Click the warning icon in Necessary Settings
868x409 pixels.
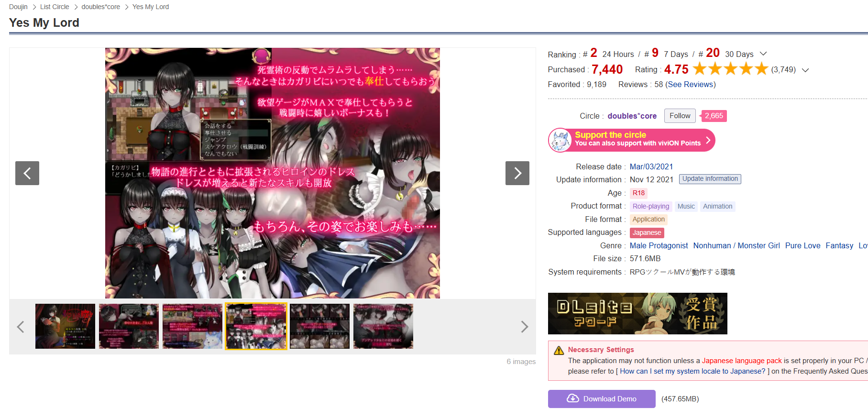(559, 351)
